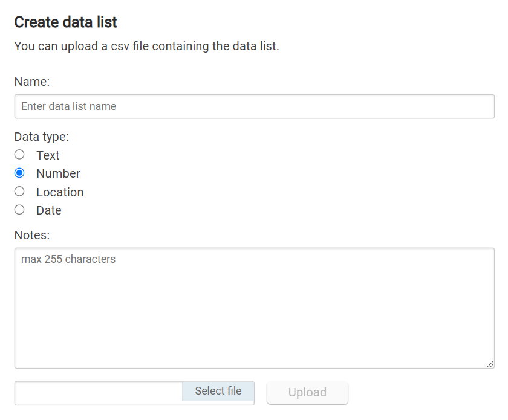Click the "max 255 characters" placeholder text

pyautogui.click(x=68, y=259)
